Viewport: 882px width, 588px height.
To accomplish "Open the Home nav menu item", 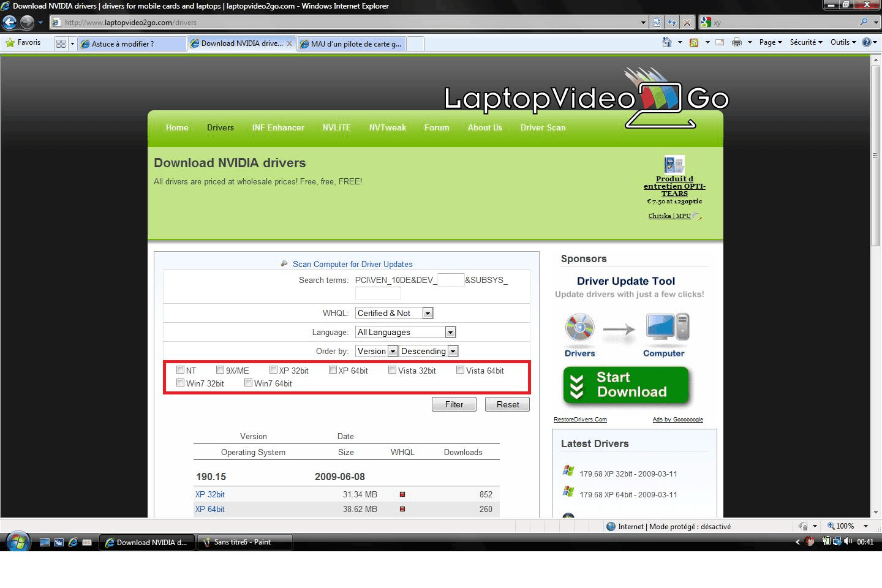I will click(177, 127).
